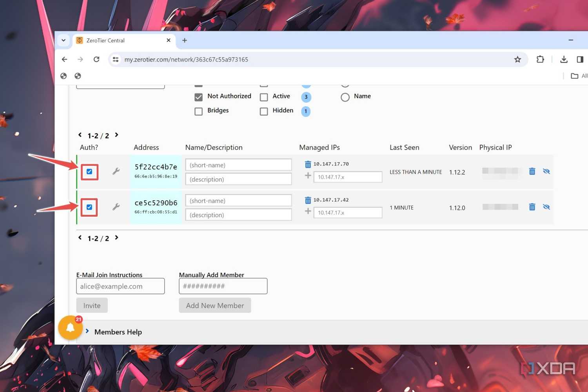Click version text 1.12.0
Image resolution: width=588 pixels, height=392 pixels.
457,208
